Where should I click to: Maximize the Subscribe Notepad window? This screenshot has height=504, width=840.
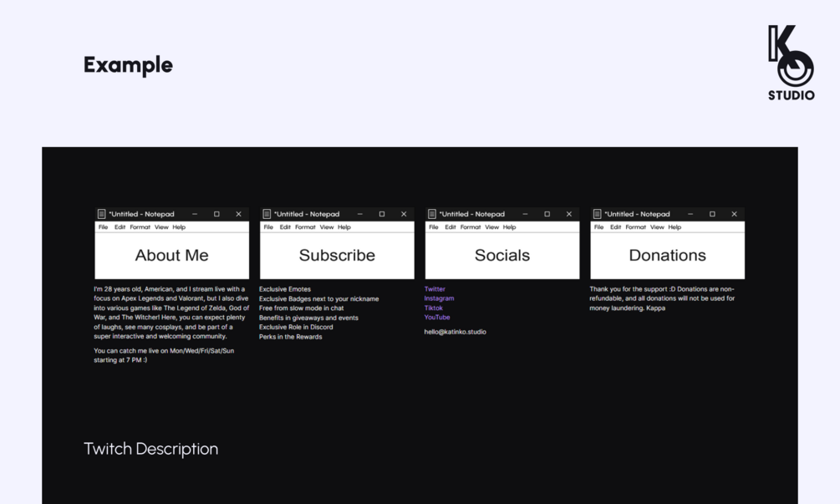tap(382, 214)
